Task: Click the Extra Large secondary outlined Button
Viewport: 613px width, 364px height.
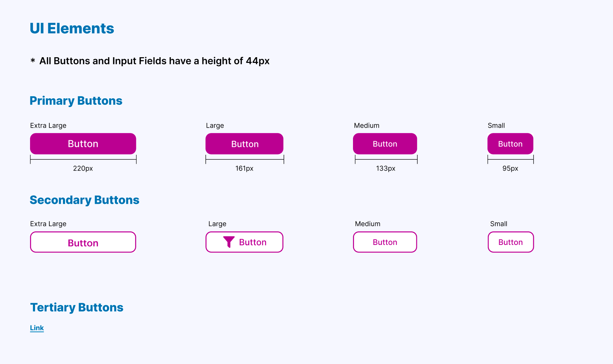Action: point(83,242)
